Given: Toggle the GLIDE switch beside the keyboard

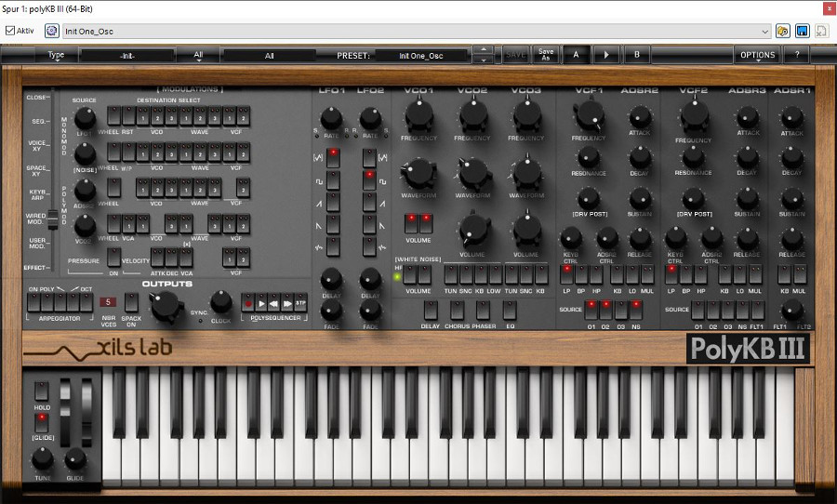Looking at the screenshot, I should click(x=42, y=423).
